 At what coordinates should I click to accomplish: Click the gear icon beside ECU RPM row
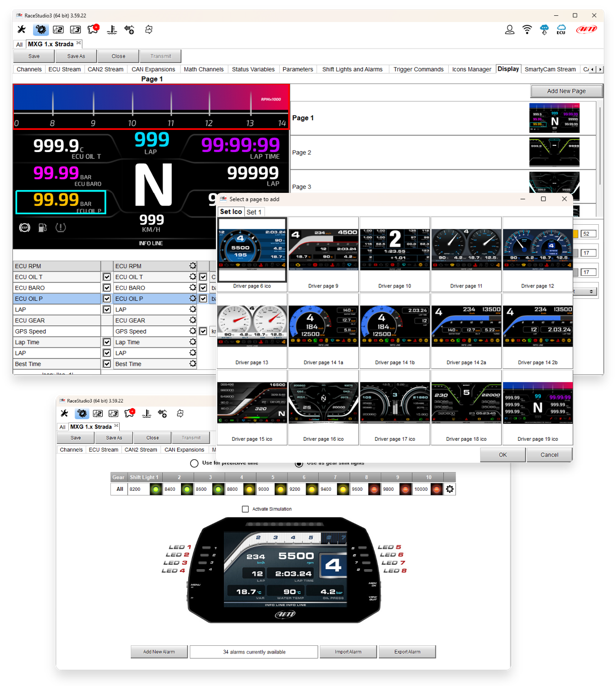tap(193, 265)
